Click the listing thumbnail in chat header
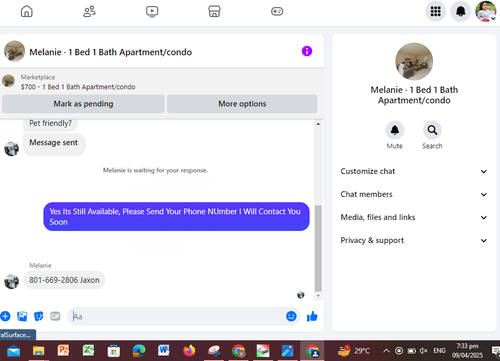 (x=14, y=51)
